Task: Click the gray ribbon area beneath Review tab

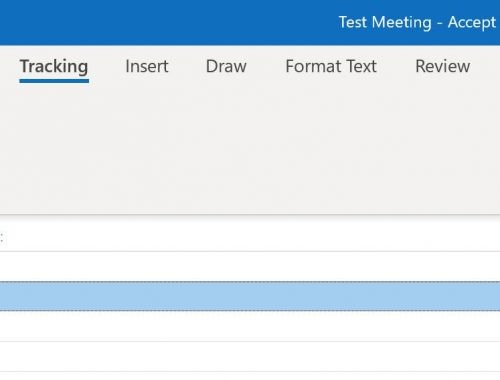Action: (443, 147)
